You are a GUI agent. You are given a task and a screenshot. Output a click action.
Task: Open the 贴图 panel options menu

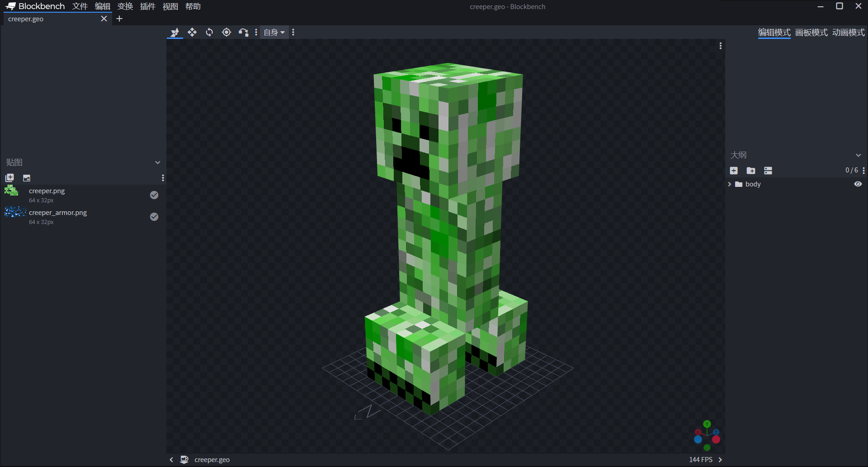pyautogui.click(x=163, y=178)
